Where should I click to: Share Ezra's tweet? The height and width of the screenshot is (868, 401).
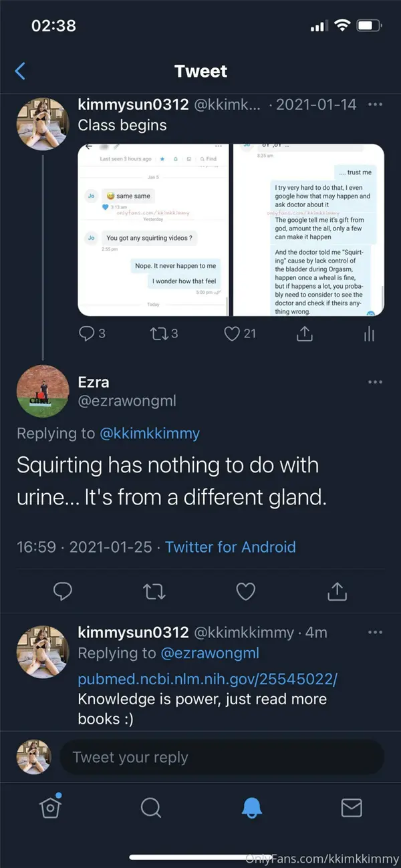(x=338, y=591)
